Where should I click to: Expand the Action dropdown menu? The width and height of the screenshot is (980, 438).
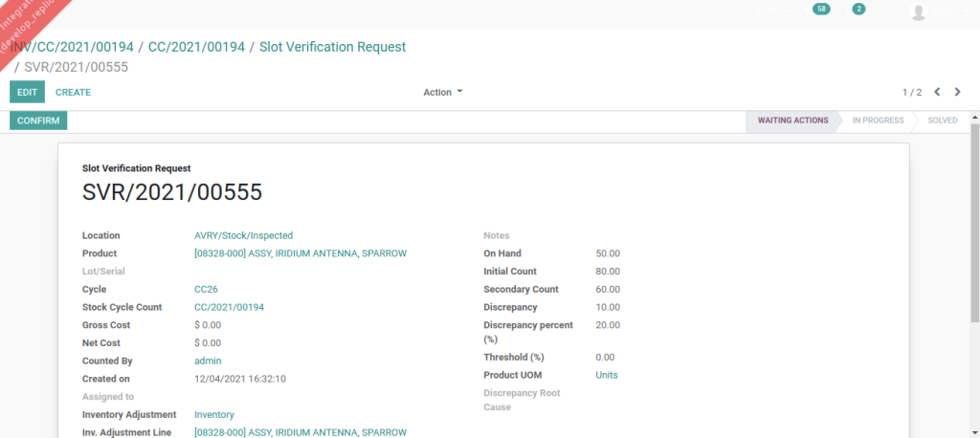click(x=443, y=93)
